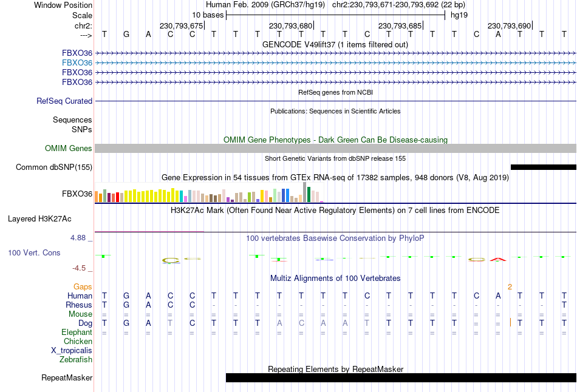The height and width of the screenshot is (392, 577).
Task: Click the SNPs label
Action: [x=82, y=129]
